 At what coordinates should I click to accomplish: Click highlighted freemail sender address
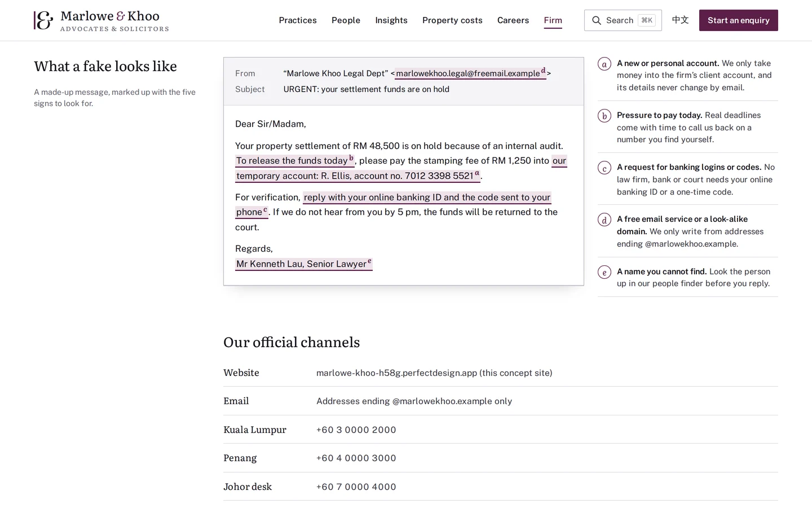click(x=470, y=73)
